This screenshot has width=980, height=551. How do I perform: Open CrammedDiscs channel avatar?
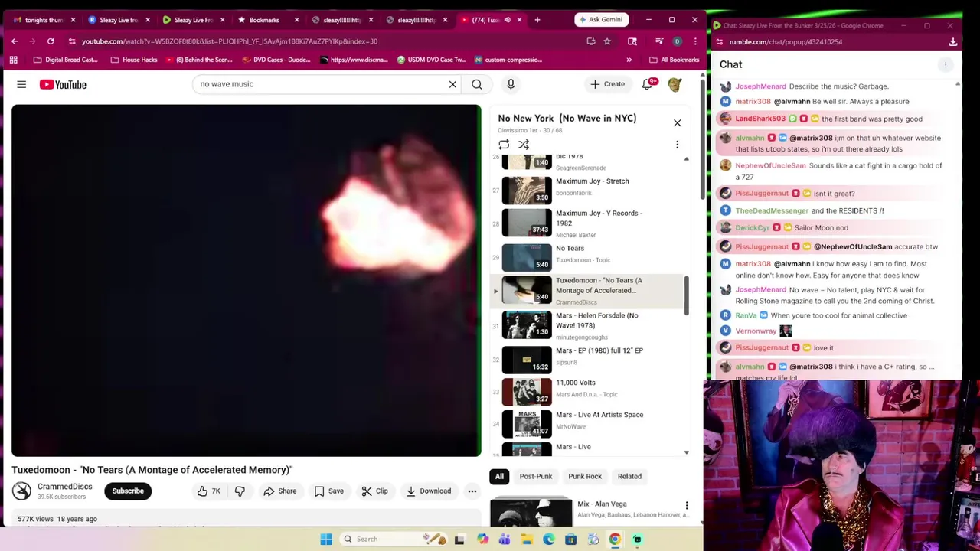pos(21,491)
